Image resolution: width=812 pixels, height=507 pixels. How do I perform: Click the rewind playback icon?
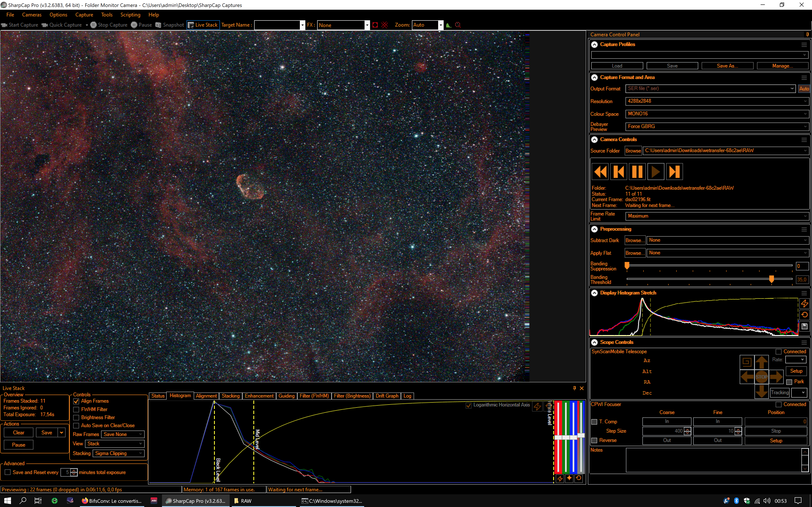[x=600, y=172]
